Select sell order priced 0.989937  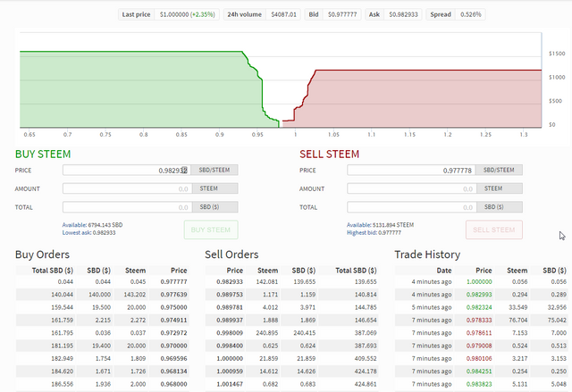(x=292, y=320)
